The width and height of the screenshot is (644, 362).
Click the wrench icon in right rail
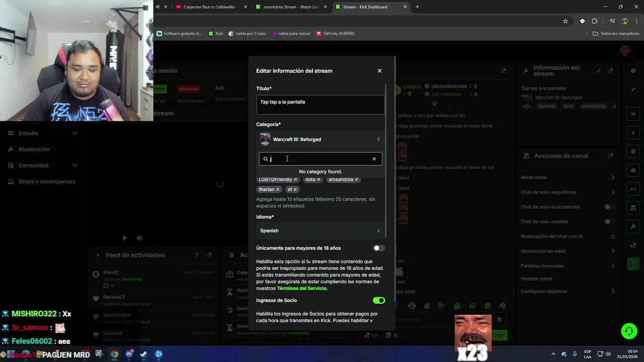click(633, 227)
